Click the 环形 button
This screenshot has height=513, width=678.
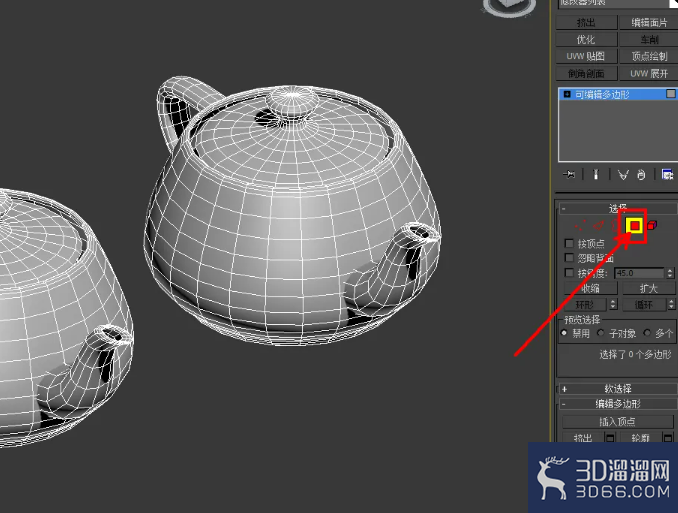(586, 305)
